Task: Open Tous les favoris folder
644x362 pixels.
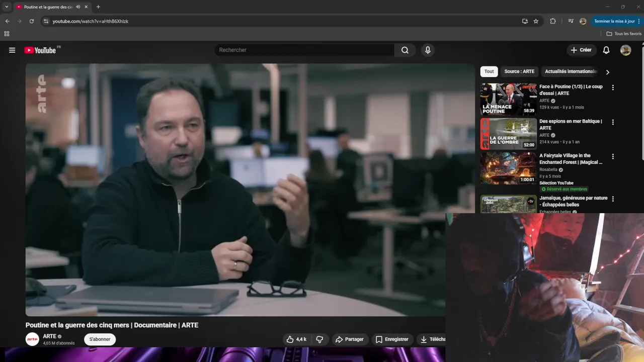Action: point(624,34)
